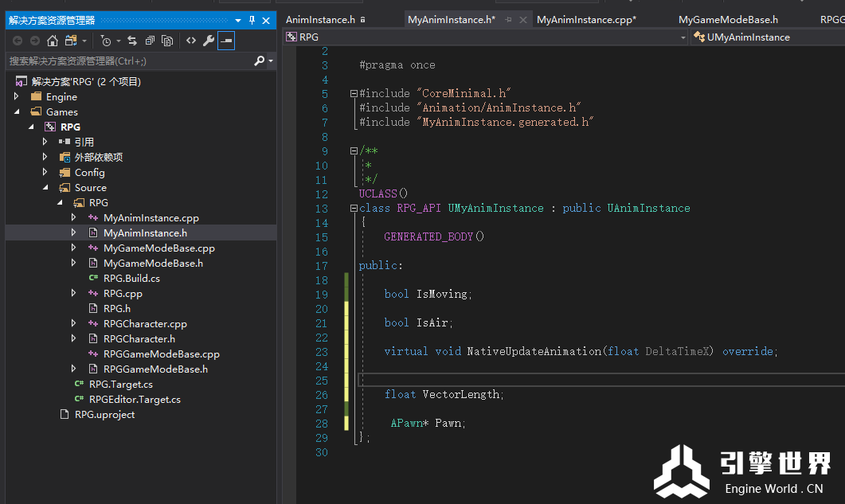Open the pending changes filter dropdown arrow
The image size is (845, 504).
tap(119, 41)
